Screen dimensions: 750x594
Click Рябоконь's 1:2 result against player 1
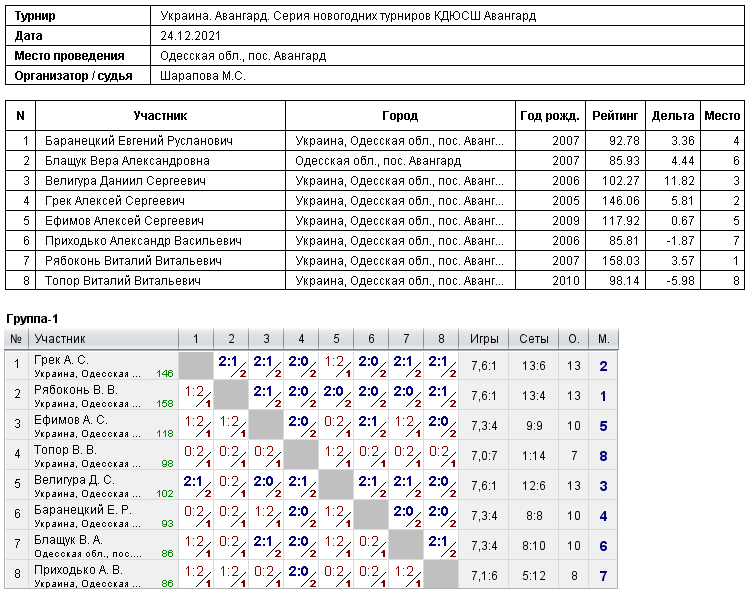194,392
